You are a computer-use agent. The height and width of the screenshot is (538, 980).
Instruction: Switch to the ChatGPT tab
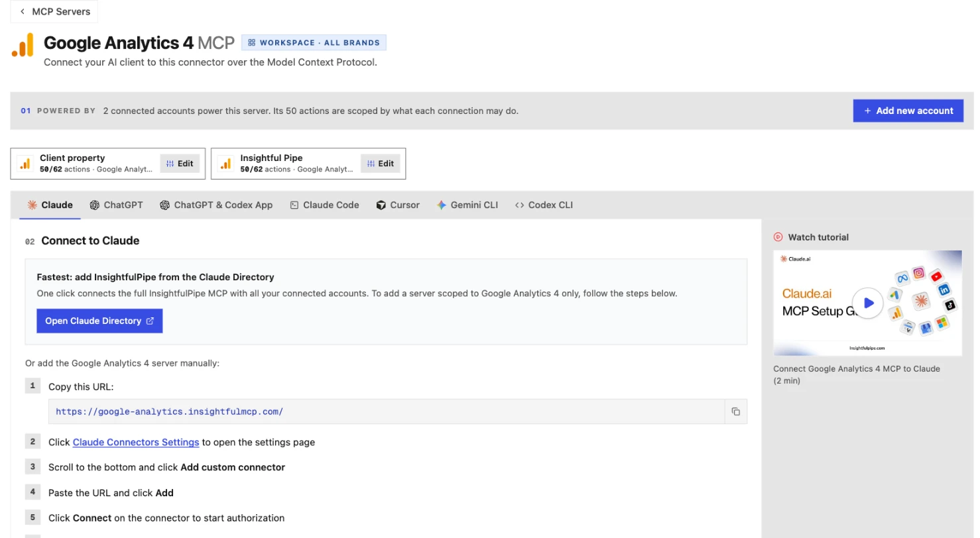click(x=117, y=205)
